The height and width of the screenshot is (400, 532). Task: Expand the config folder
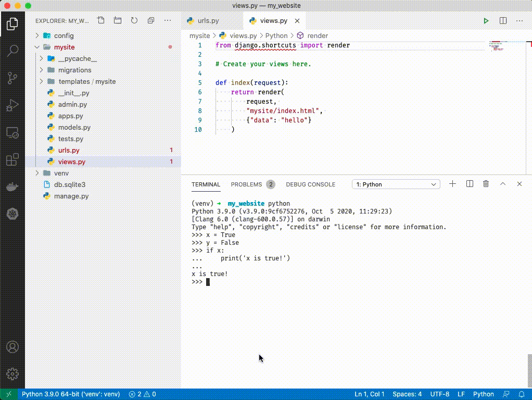pyautogui.click(x=64, y=36)
